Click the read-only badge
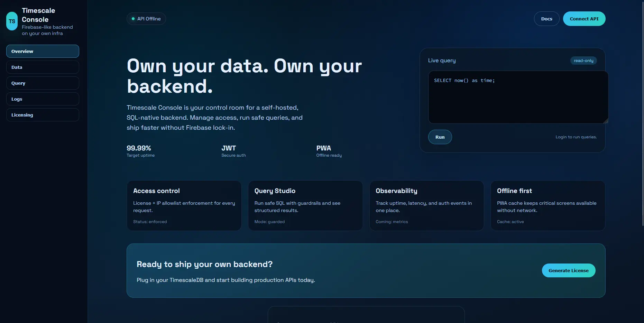The height and width of the screenshot is (323, 644). click(583, 61)
